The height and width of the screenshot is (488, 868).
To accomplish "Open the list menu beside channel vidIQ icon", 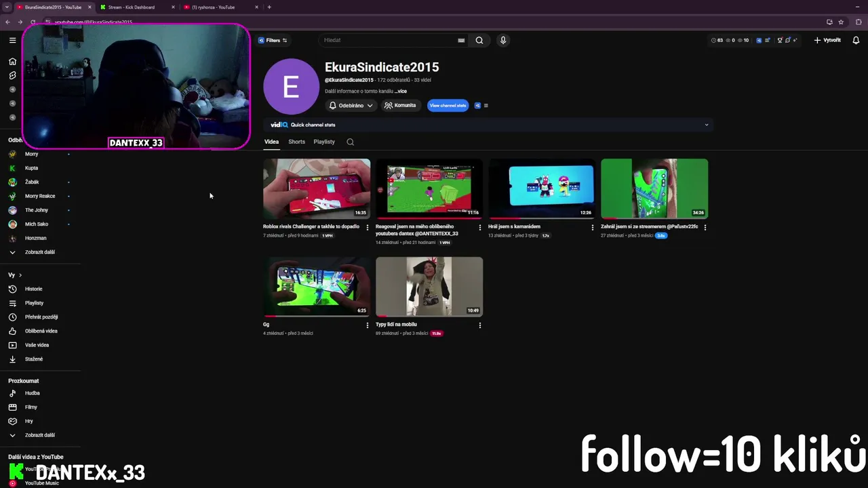I will tap(486, 106).
